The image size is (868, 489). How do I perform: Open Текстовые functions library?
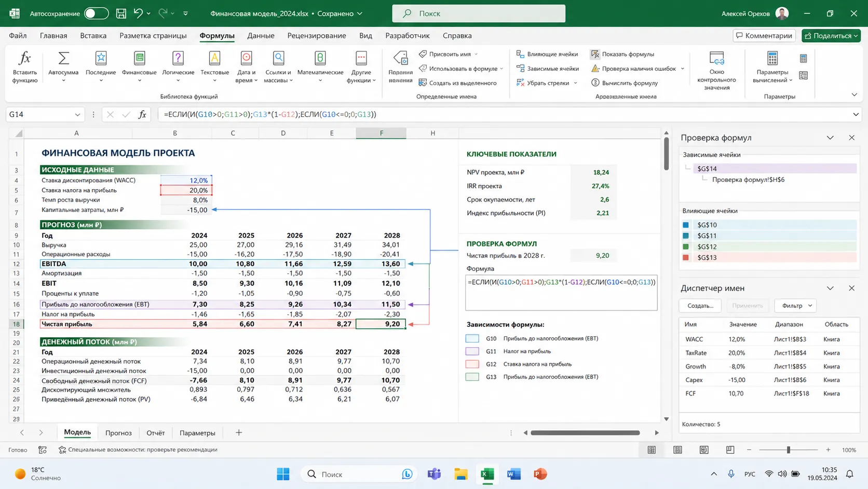(214, 66)
